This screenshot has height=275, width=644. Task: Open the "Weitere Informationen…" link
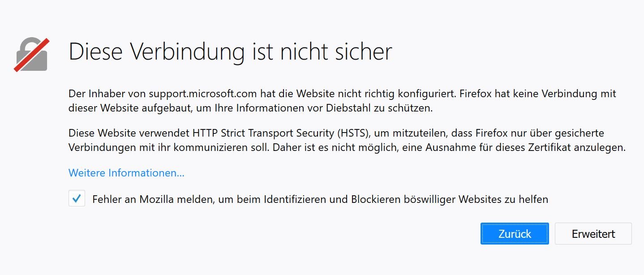[x=126, y=173]
